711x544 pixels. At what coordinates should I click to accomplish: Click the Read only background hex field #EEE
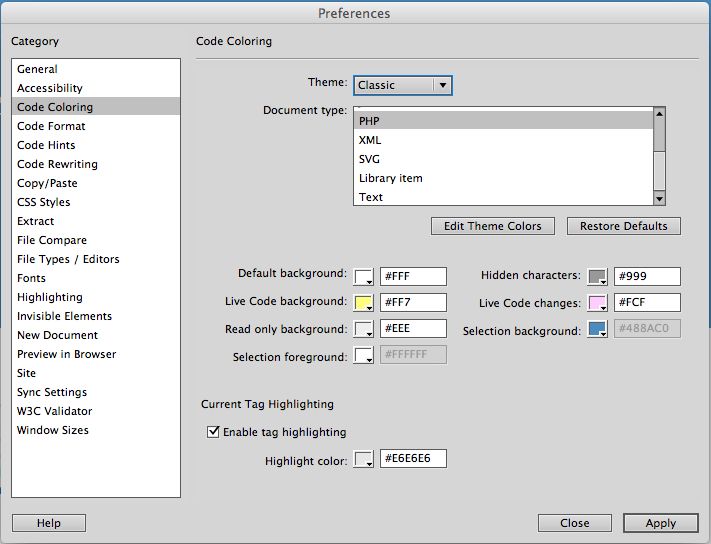point(413,329)
